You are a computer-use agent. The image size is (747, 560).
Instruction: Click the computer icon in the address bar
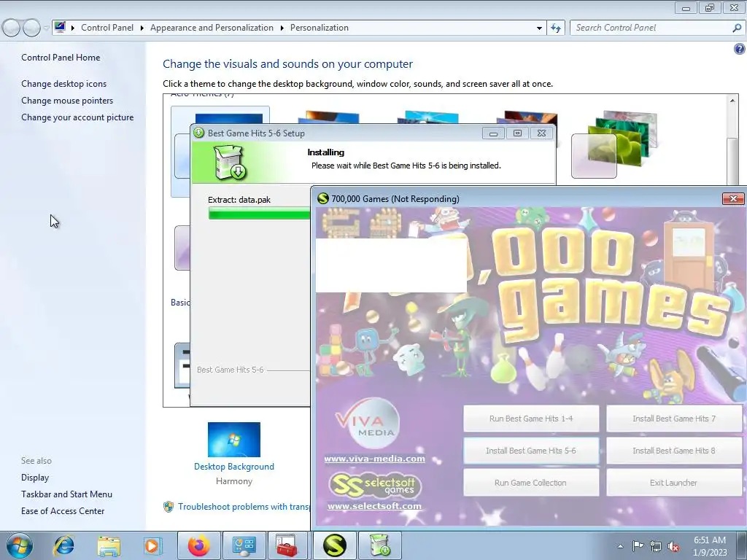[60, 27]
